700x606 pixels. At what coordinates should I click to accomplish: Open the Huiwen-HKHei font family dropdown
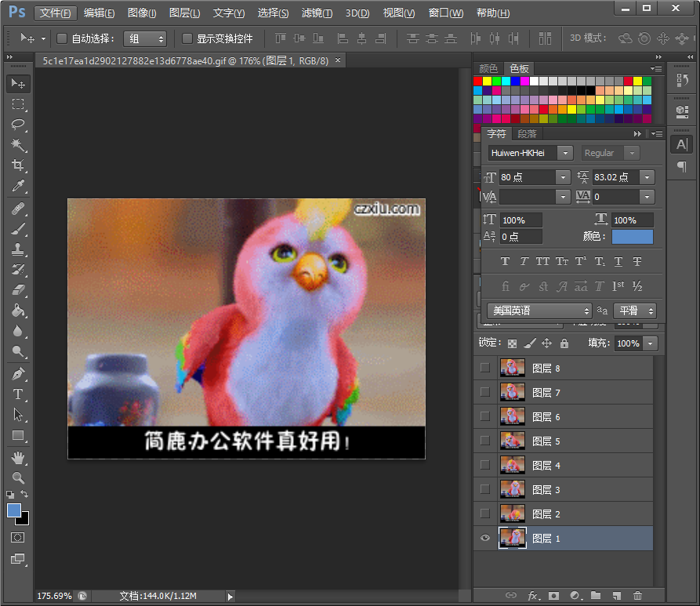coord(567,152)
